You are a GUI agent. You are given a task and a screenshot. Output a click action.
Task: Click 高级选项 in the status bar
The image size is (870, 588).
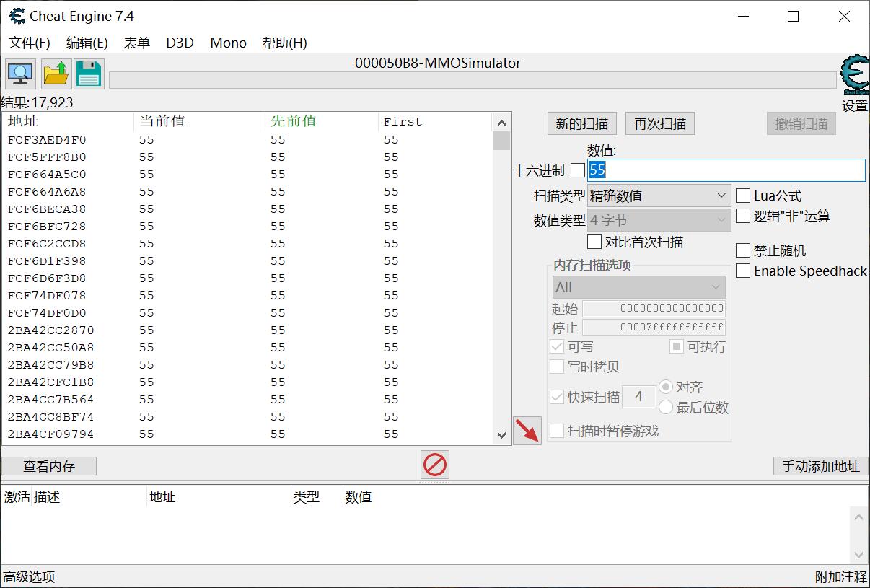(29, 576)
